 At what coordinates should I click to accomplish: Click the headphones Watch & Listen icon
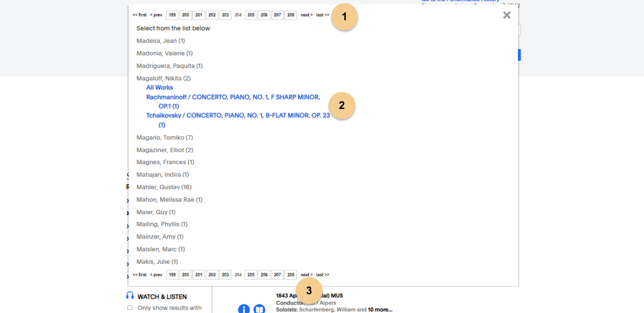click(130, 296)
